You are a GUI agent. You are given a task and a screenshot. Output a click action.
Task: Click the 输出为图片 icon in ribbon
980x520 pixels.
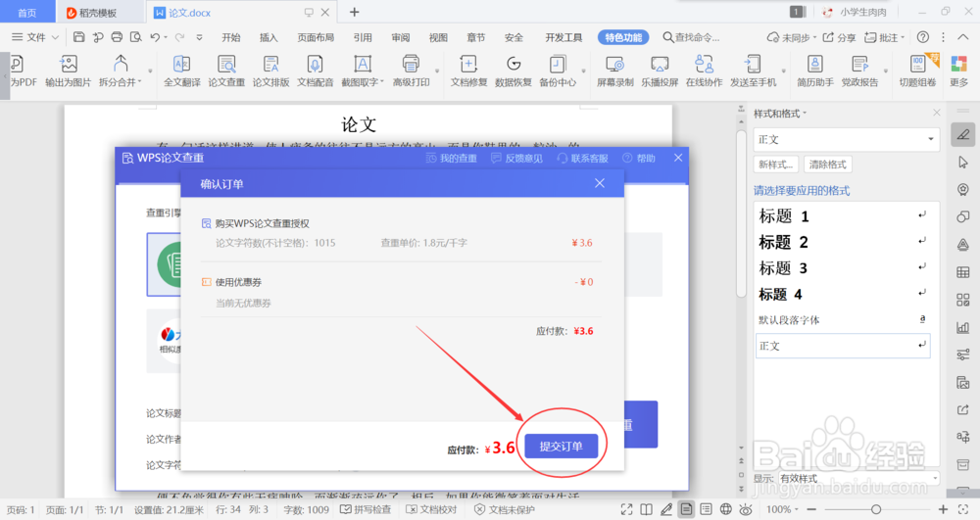[x=69, y=71]
